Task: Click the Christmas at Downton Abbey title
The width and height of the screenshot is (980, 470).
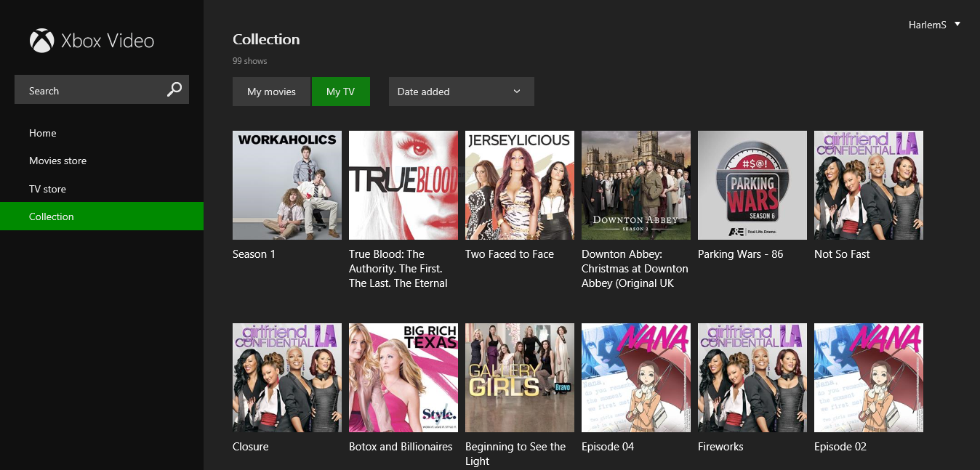Action: 635,269
